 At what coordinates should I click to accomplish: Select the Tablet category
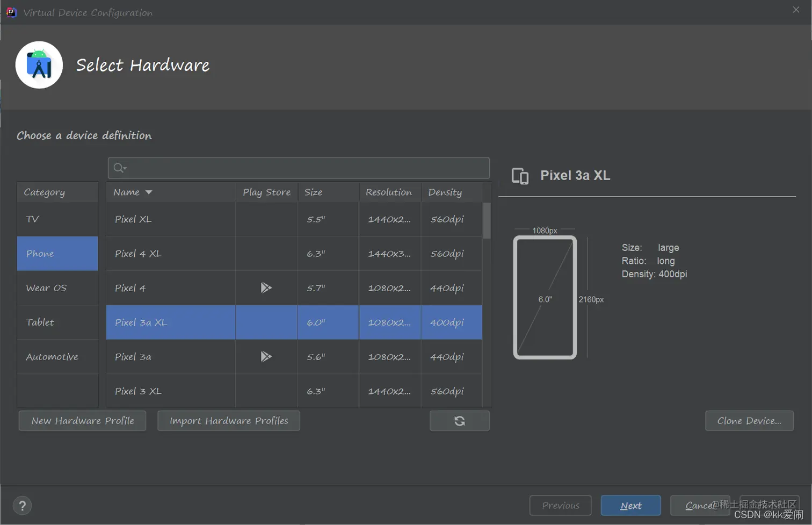click(57, 322)
